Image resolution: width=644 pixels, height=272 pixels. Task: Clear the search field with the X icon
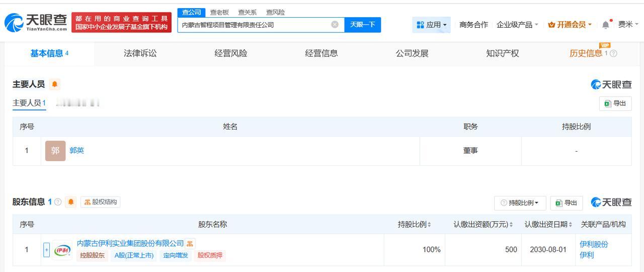(x=335, y=25)
